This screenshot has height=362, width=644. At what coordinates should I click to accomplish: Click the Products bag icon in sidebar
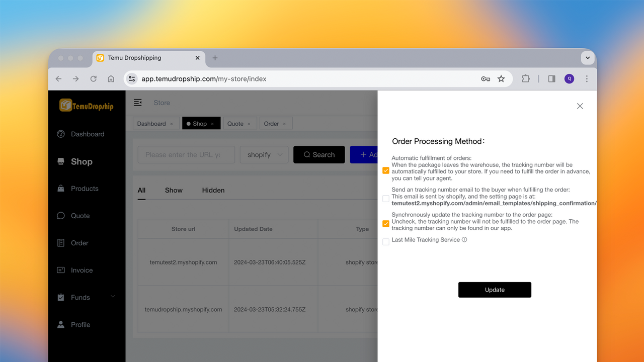click(x=61, y=189)
